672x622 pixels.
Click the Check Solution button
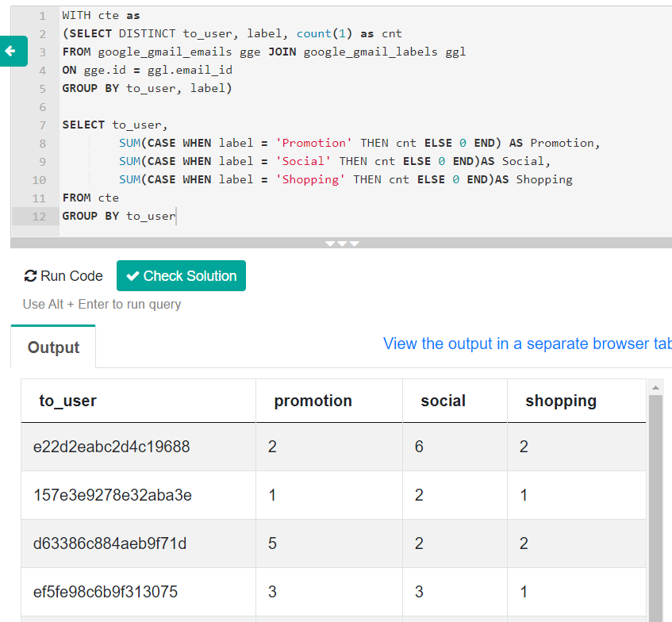(181, 275)
